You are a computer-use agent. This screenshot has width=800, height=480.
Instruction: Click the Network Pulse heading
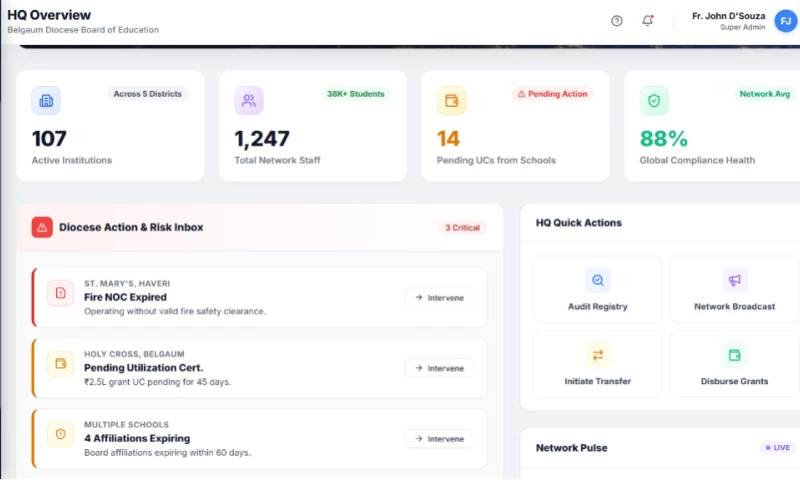(571, 448)
